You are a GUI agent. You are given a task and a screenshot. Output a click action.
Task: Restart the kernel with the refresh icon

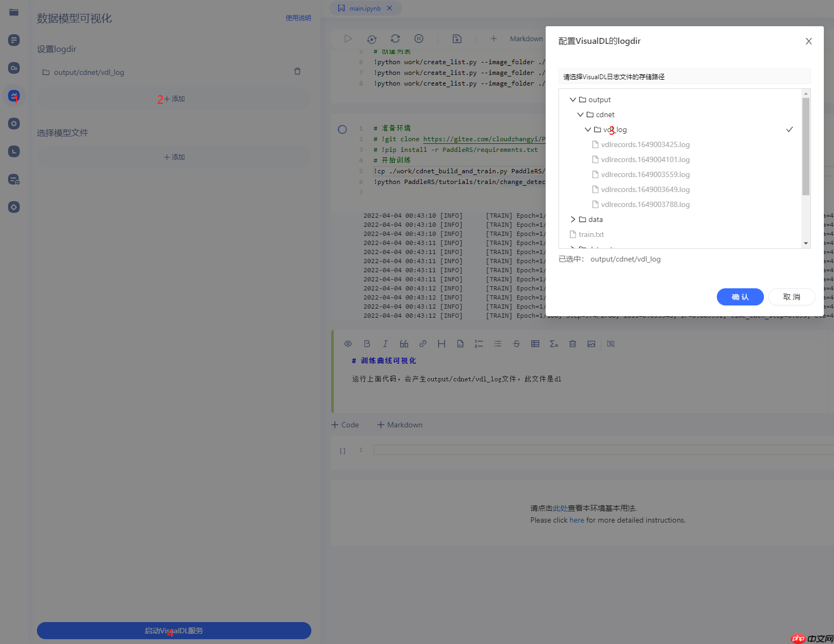(x=395, y=39)
